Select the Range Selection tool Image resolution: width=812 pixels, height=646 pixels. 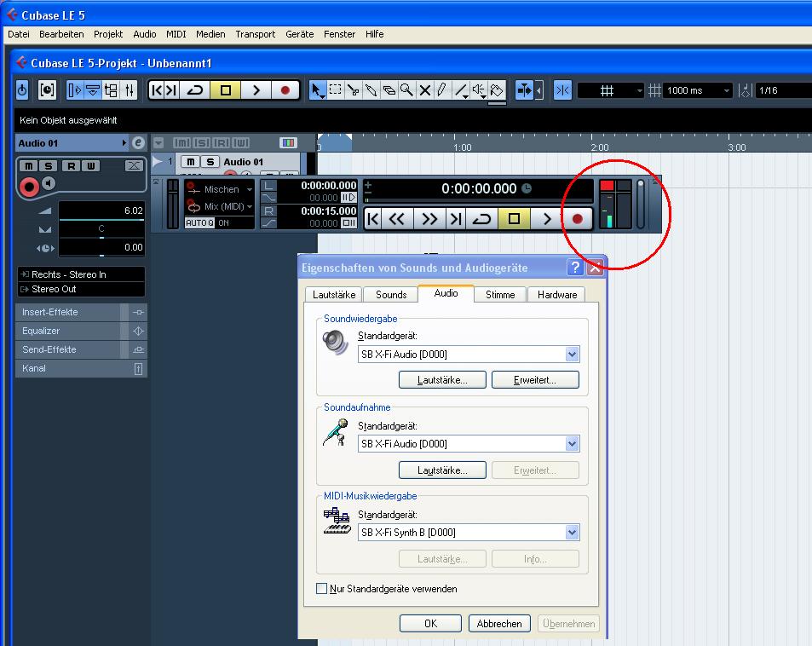point(335,90)
